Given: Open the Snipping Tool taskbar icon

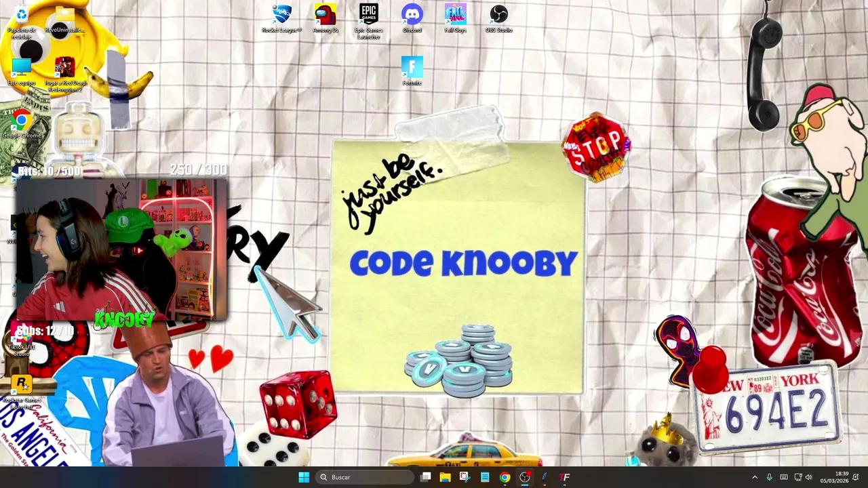Looking at the screenshot, I should (x=465, y=477).
